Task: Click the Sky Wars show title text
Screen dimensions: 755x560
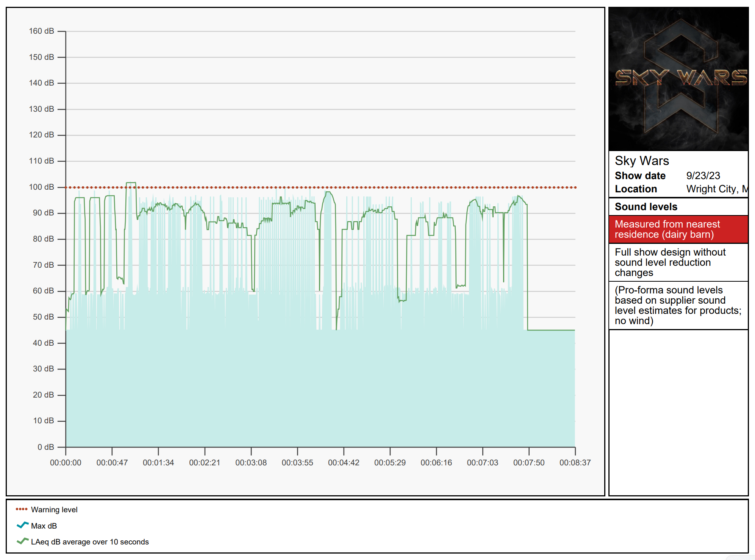Action: click(642, 161)
